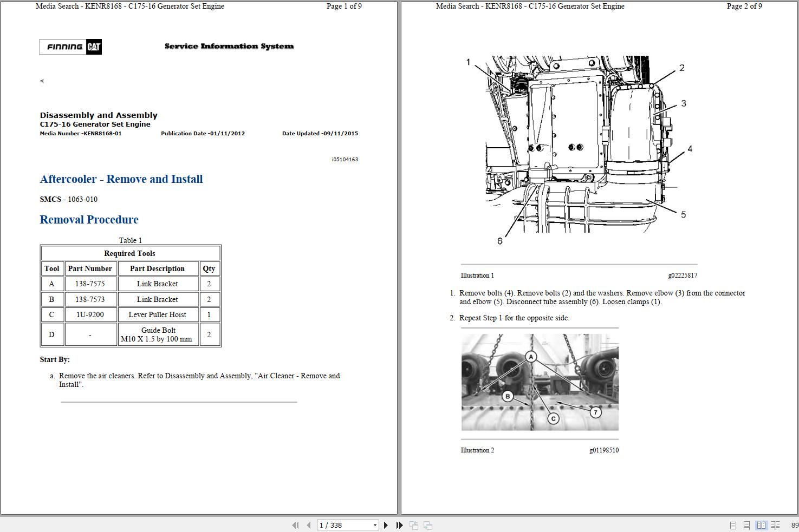Click the Service Information System title
Image resolution: width=799 pixels, height=532 pixels.
coord(229,47)
